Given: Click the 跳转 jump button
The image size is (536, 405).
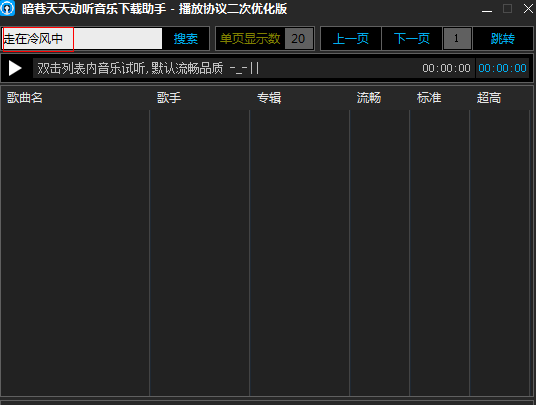Looking at the screenshot, I should pos(502,39).
